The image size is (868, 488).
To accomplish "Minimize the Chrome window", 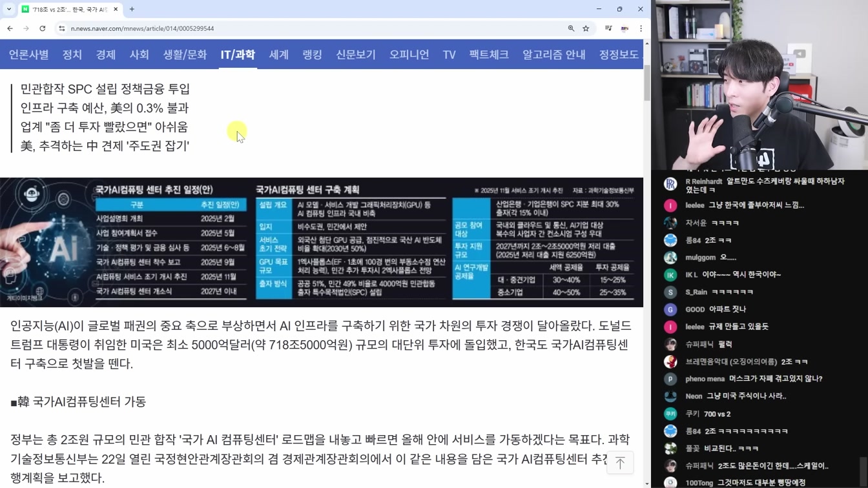I will (x=599, y=9).
